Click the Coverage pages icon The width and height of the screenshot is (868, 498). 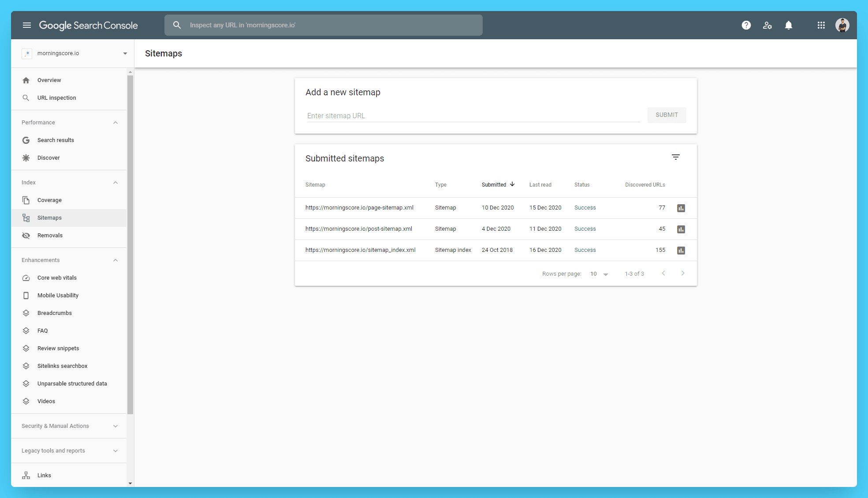tap(26, 200)
